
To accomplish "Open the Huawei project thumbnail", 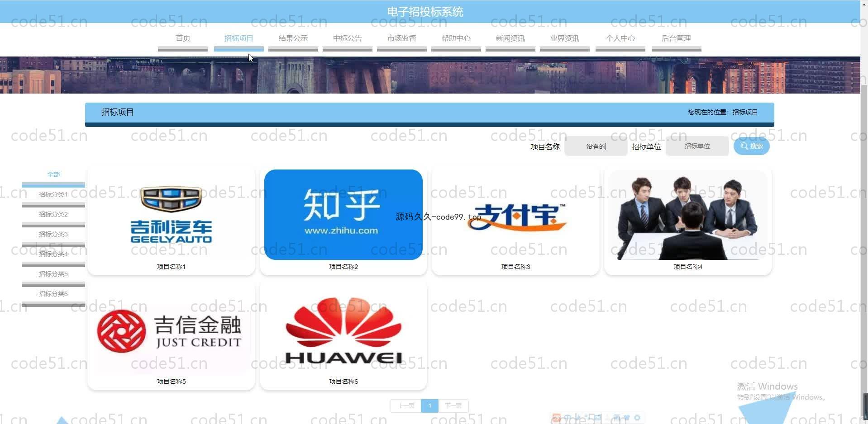I will [x=343, y=330].
